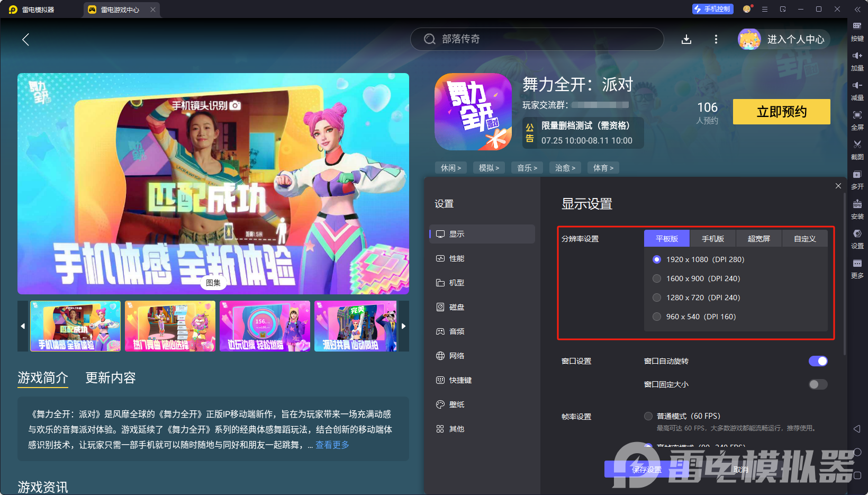Open the download manager icon in title bar

686,39
